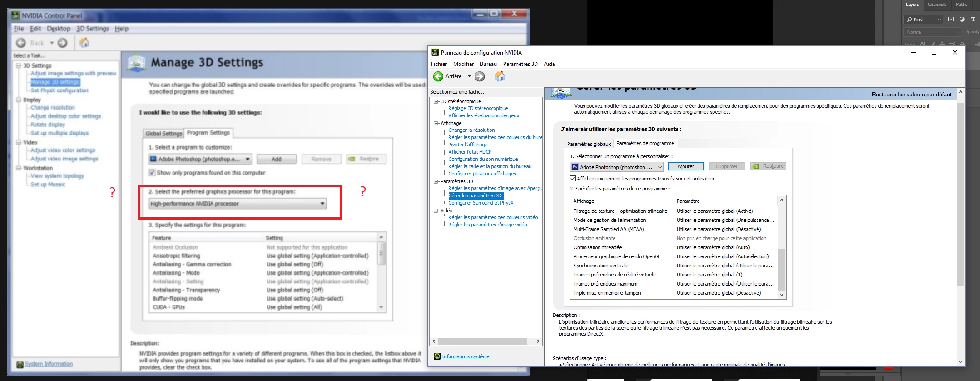This screenshot has height=381, width=980.
Task: Uncheck Afficher uniquement les programmes trouvés checkbox
Action: click(573, 179)
